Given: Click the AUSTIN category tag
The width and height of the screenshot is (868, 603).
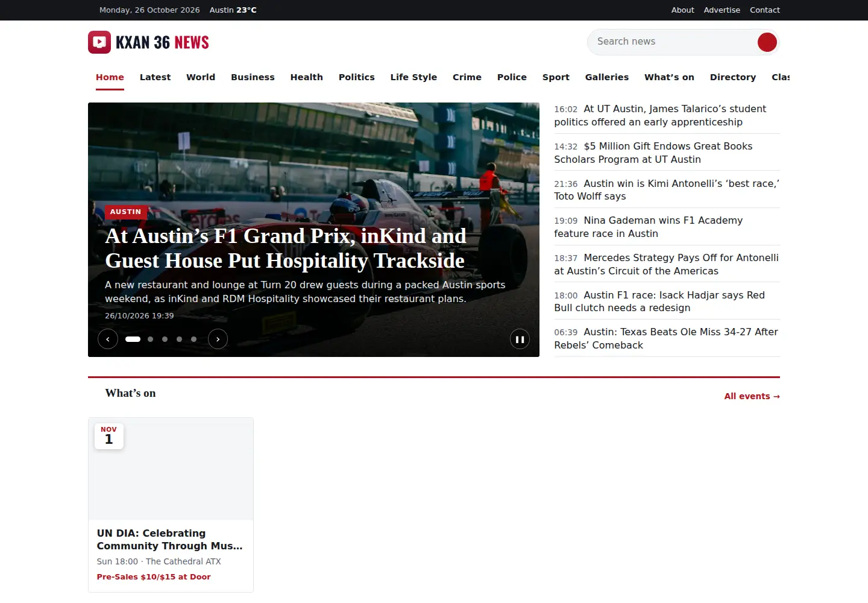Looking at the screenshot, I should coord(125,212).
